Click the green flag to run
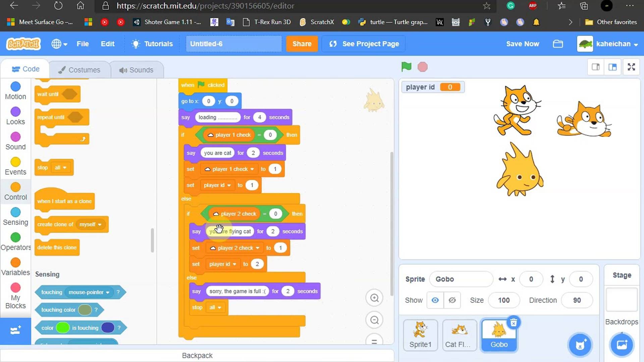 406,67
